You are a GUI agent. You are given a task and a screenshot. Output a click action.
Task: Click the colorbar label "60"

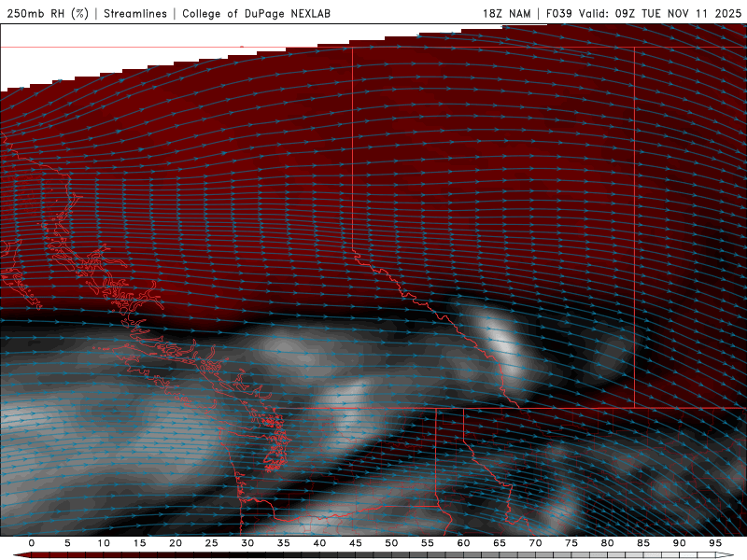[x=463, y=543]
